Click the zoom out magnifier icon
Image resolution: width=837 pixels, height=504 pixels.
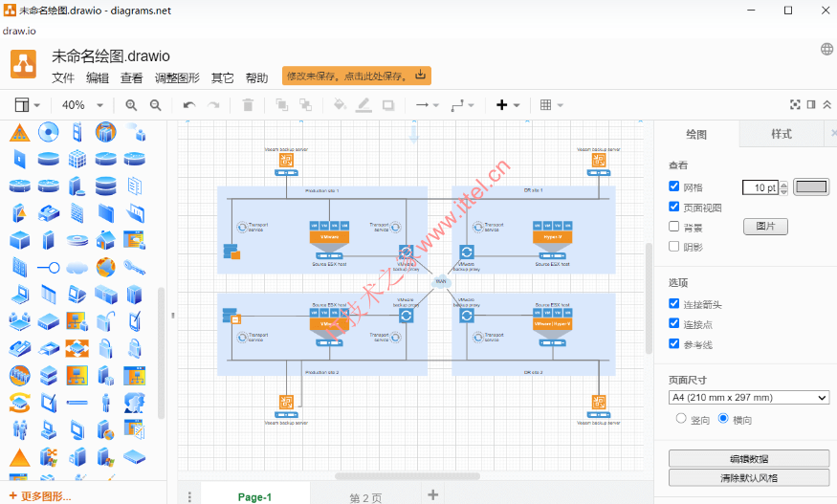click(x=155, y=105)
